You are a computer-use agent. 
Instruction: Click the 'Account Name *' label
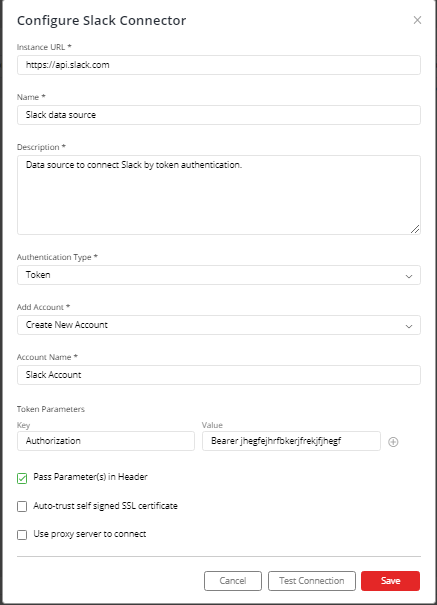[x=47, y=357]
